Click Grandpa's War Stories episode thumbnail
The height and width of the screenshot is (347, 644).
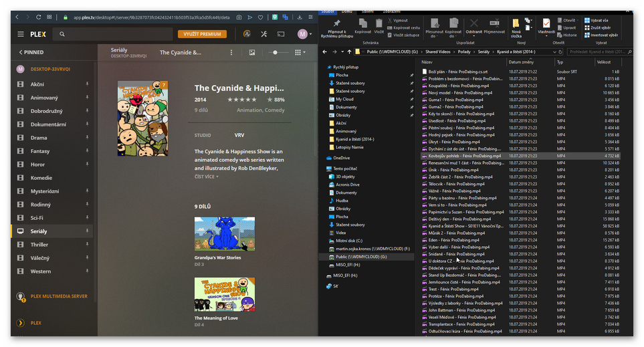pyautogui.click(x=225, y=233)
